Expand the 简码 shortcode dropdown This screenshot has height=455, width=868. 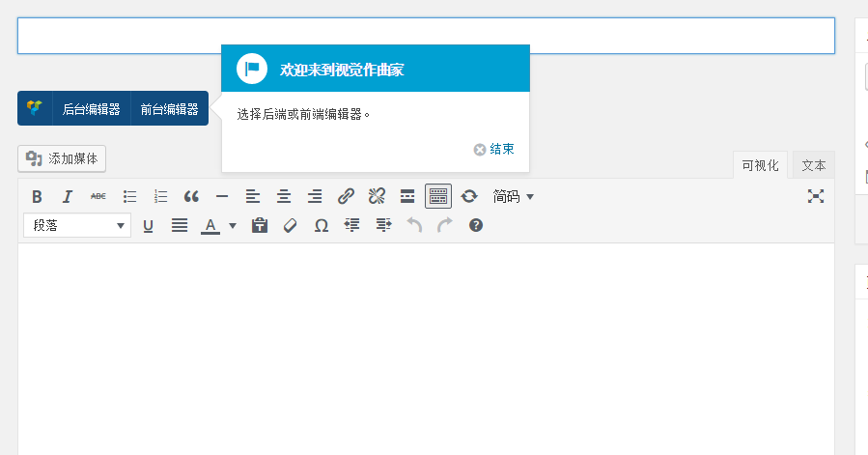coord(514,196)
